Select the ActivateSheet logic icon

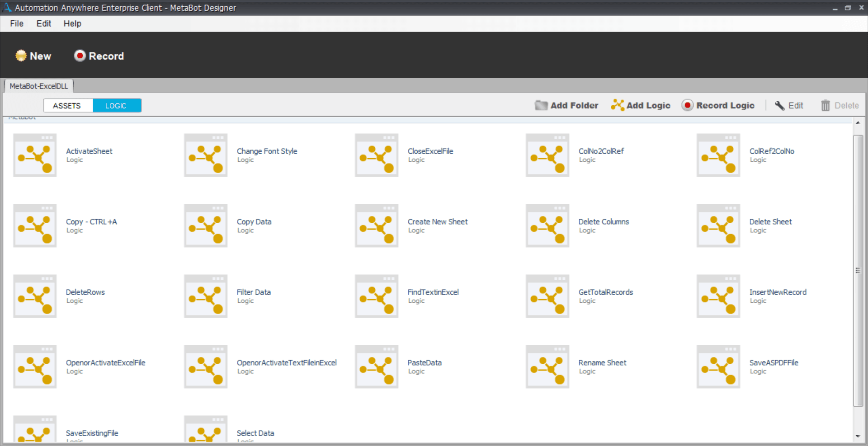tap(35, 155)
